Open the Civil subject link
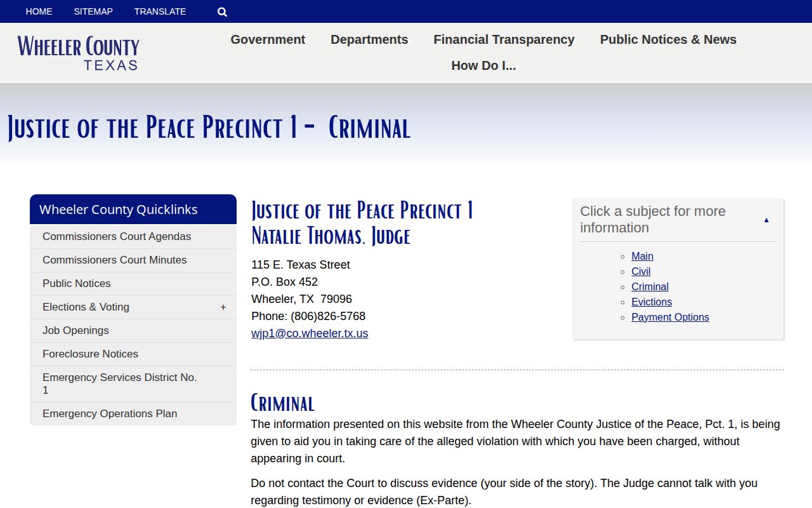This screenshot has width=812, height=508. click(x=641, y=272)
